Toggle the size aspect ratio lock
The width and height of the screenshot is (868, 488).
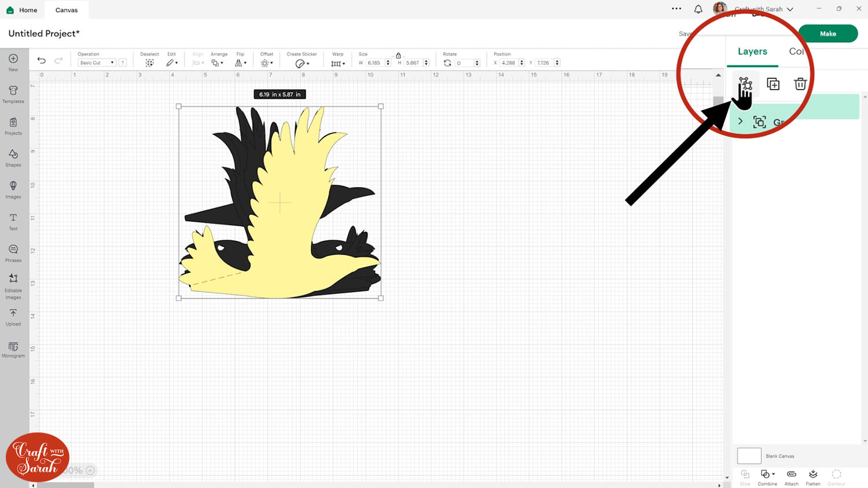click(398, 55)
